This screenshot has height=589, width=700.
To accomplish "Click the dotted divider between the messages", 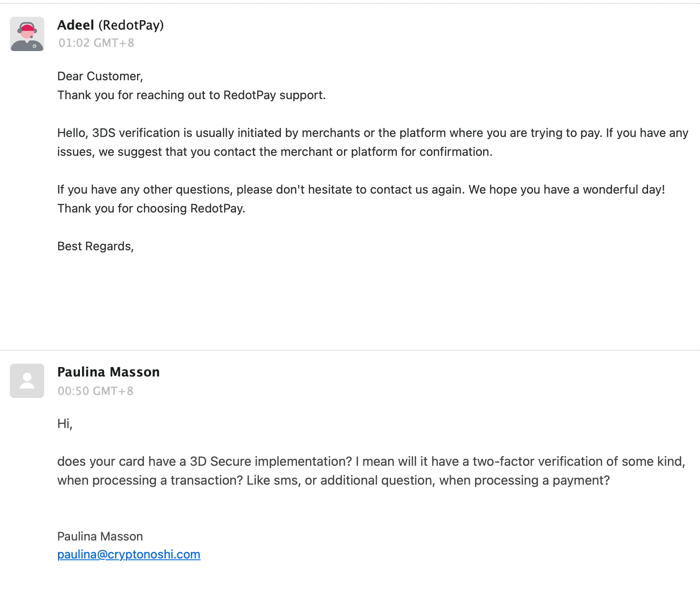I will pyautogui.click(x=350, y=350).
